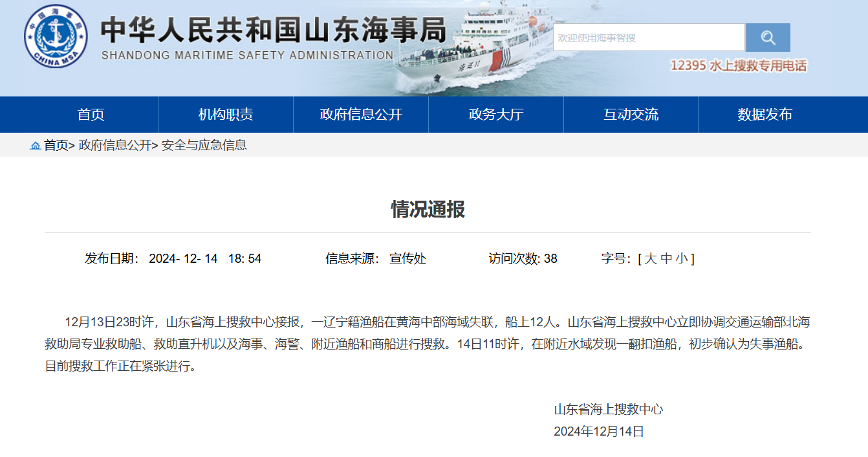Click the China MSA anchor logo

coord(56,36)
